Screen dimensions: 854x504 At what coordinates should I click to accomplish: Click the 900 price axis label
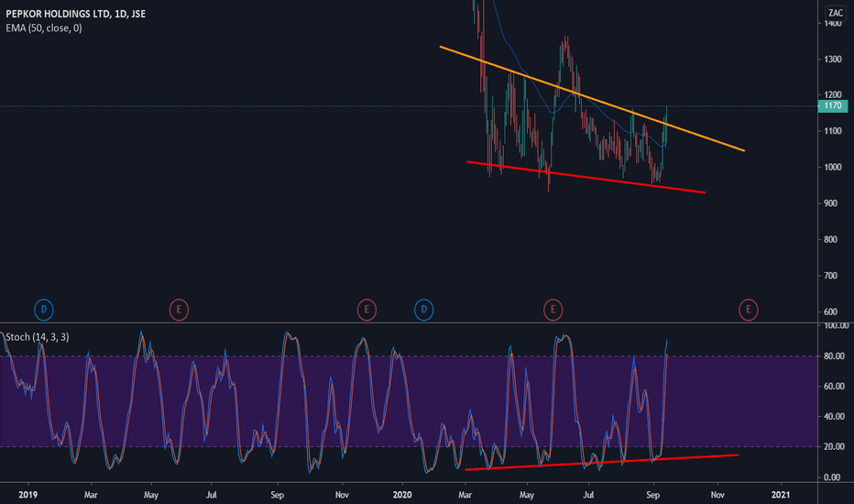[831, 203]
